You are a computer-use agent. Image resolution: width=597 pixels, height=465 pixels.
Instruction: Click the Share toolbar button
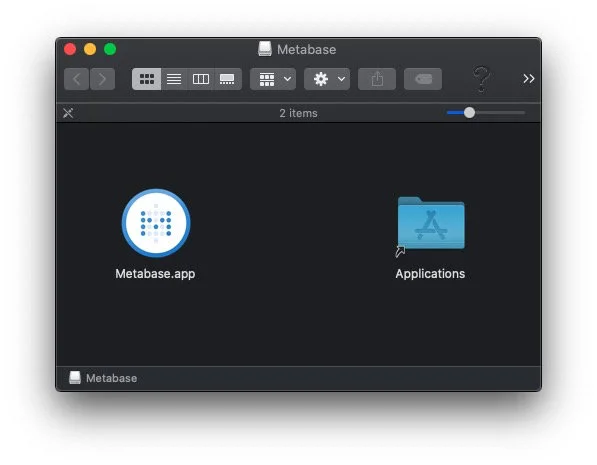(x=377, y=79)
